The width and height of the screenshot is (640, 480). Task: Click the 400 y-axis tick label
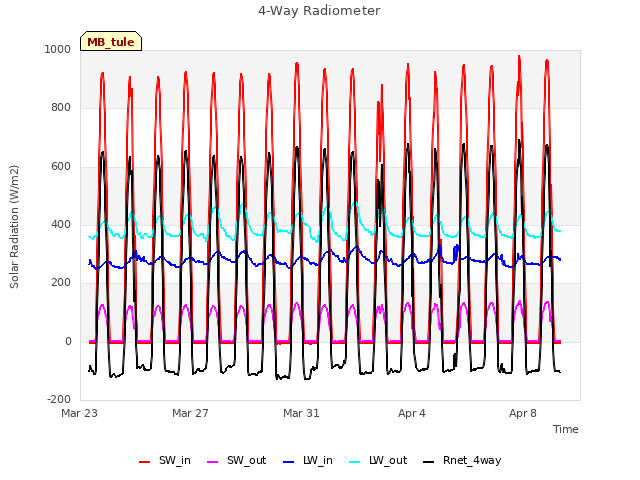61,224
